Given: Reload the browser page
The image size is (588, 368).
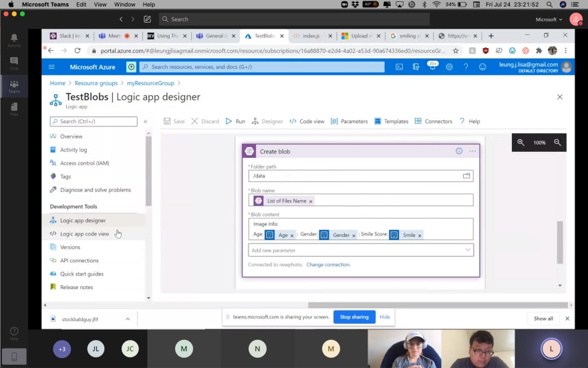Looking at the screenshot, I should 78,50.
